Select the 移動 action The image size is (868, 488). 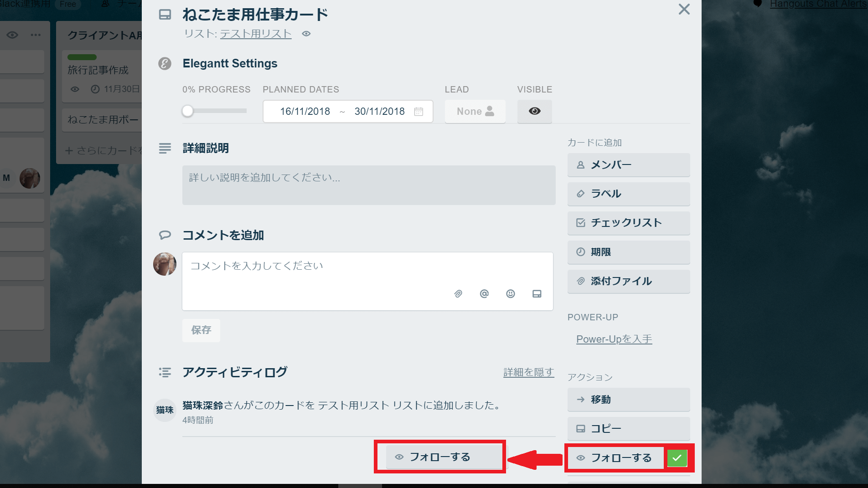click(x=628, y=400)
